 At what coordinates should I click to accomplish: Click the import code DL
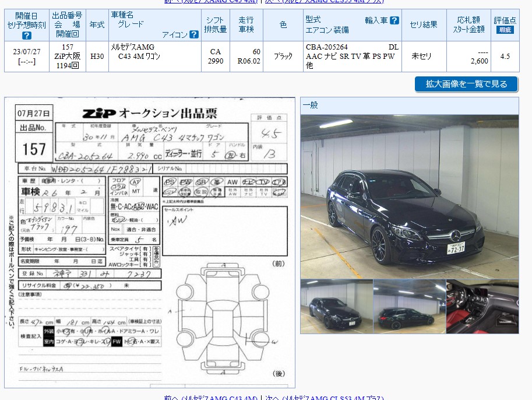[x=393, y=47]
